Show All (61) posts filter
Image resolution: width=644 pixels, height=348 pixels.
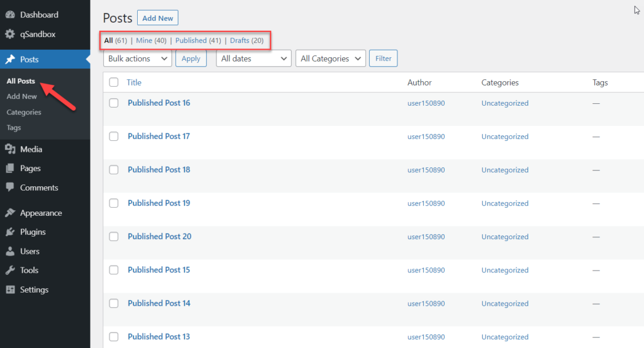click(116, 40)
